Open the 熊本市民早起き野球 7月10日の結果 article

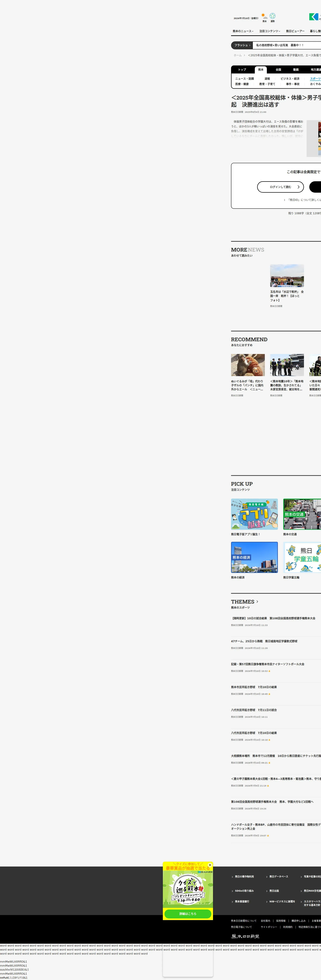coord(254,687)
